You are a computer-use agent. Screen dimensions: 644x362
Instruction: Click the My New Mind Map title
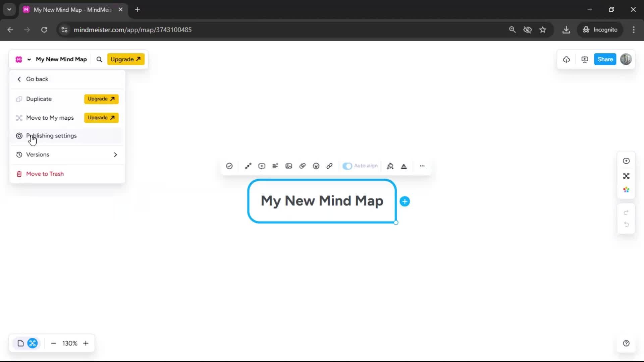[61, 59]
